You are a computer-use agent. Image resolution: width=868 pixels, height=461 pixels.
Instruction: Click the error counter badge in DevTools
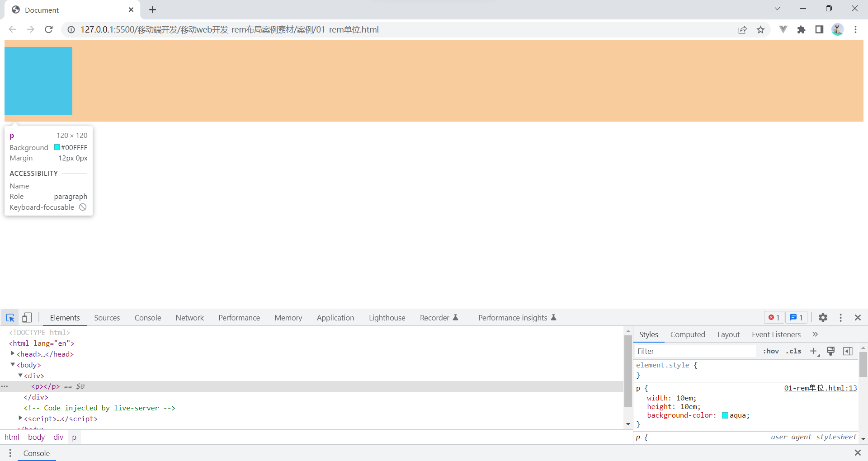pyautogui.click(x=773, y=317)
